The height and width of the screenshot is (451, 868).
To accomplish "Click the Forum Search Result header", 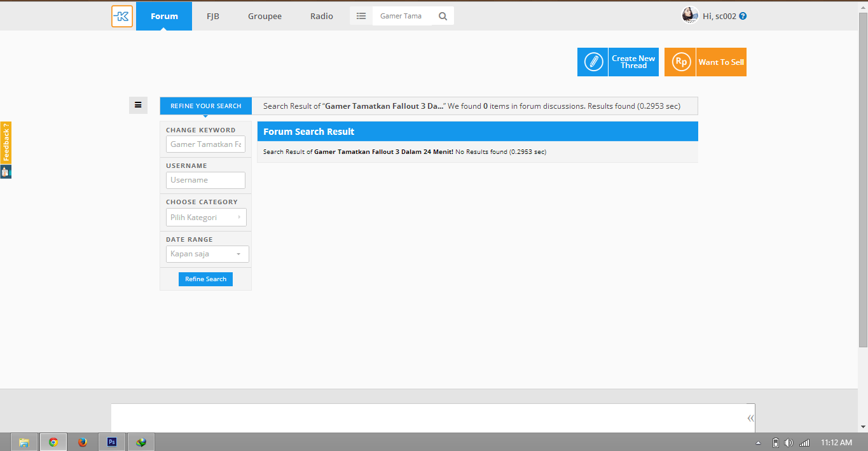I will coord(478,132).
